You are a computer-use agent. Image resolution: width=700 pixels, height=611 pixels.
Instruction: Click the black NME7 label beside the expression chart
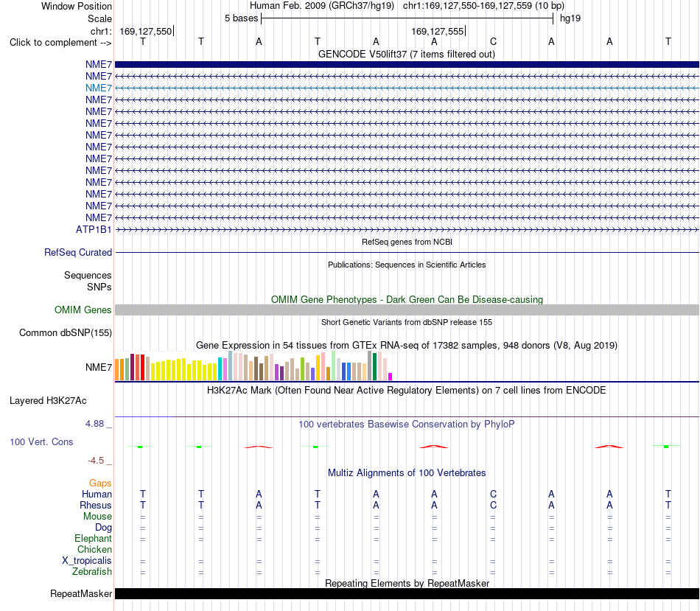click(x=99, y=367)
